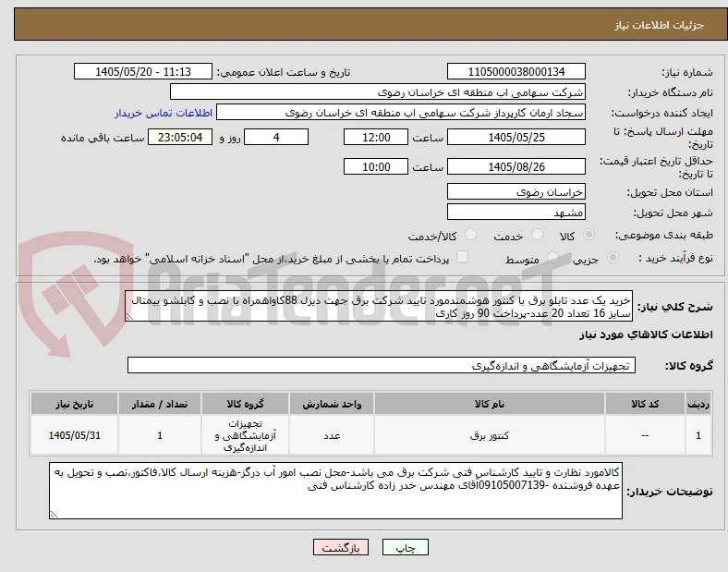Click the request creator name field
The height and width of the screenshot is (572, 728).
tap(401, 113)
